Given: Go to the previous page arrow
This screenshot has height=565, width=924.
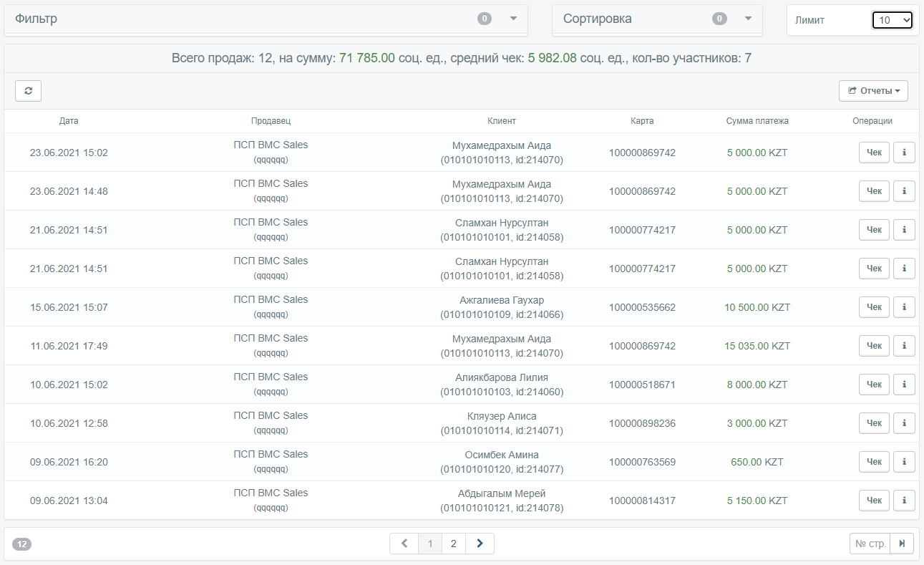Looking at the screenshot, I should coord(404,544).
